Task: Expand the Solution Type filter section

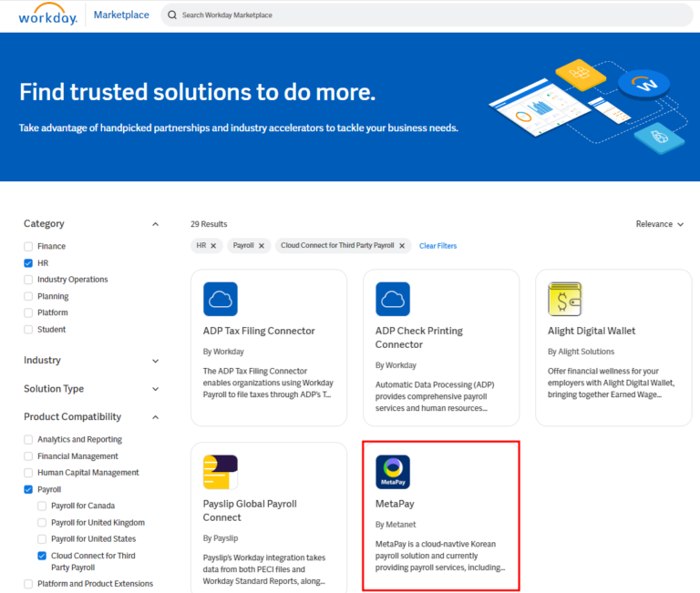Action: pyautogui.click(x=155, y=389)
